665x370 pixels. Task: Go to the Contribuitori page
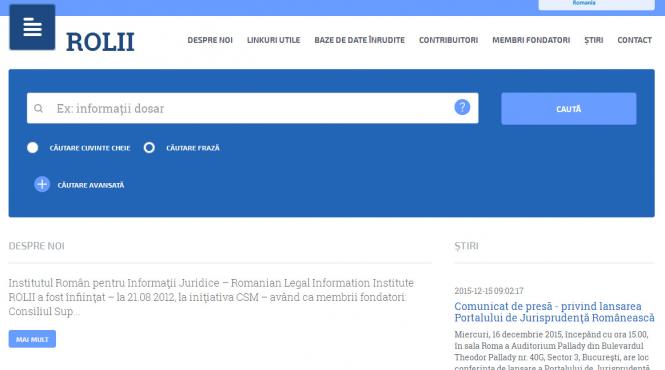pyautogui.click(x=448, y=40)
